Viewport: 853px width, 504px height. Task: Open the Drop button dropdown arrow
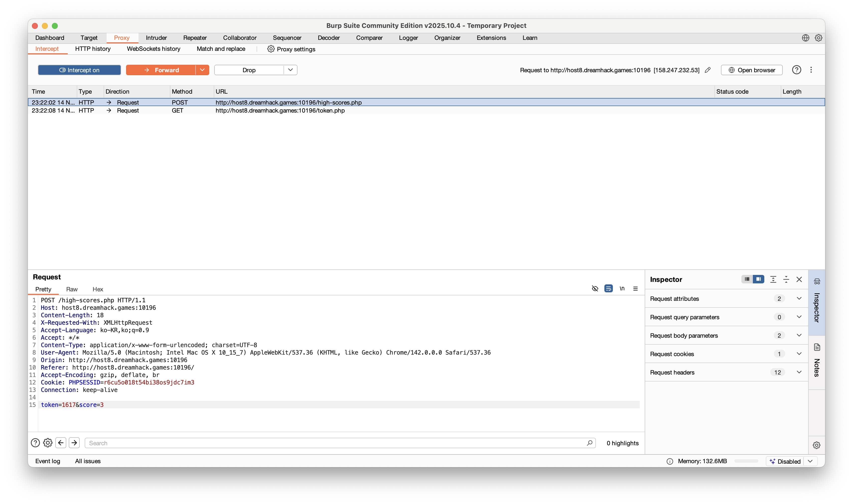[x=290, y=70]
